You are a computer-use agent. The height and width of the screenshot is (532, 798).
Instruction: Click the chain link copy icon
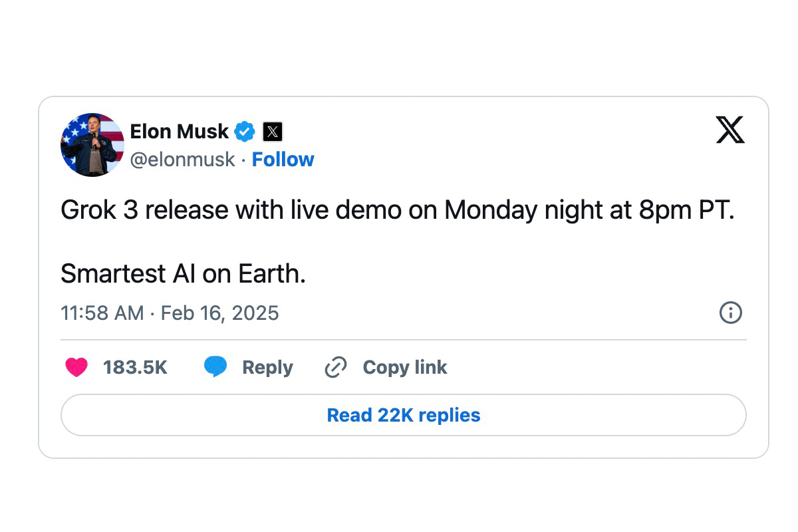336,367
